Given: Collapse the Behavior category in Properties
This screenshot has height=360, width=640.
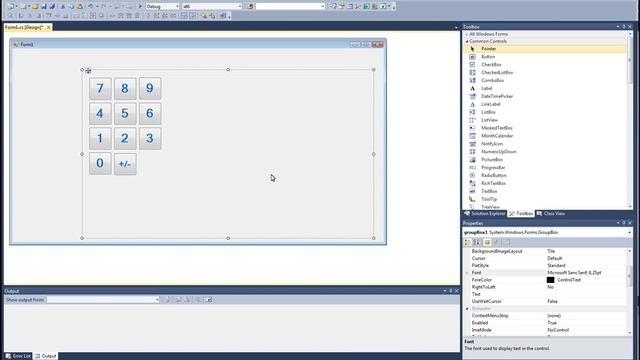Looking at the screenshot, I should [x=467, y=309].
